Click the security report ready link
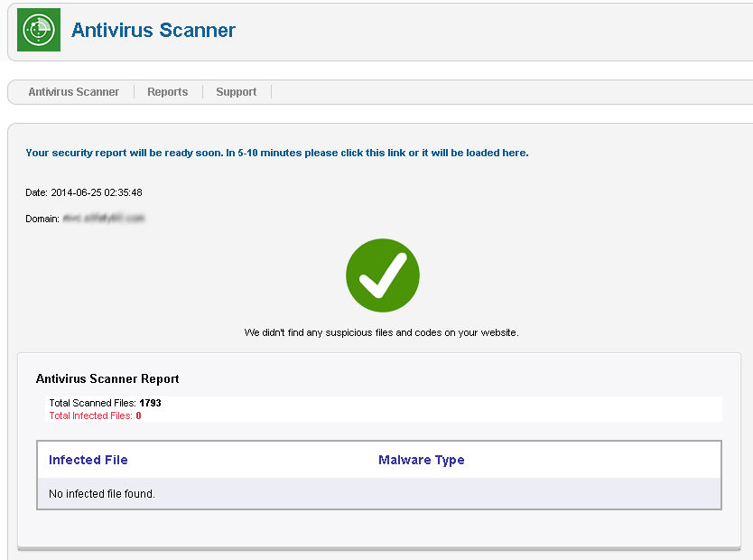 pyautogui.click(x=277, y=153)
